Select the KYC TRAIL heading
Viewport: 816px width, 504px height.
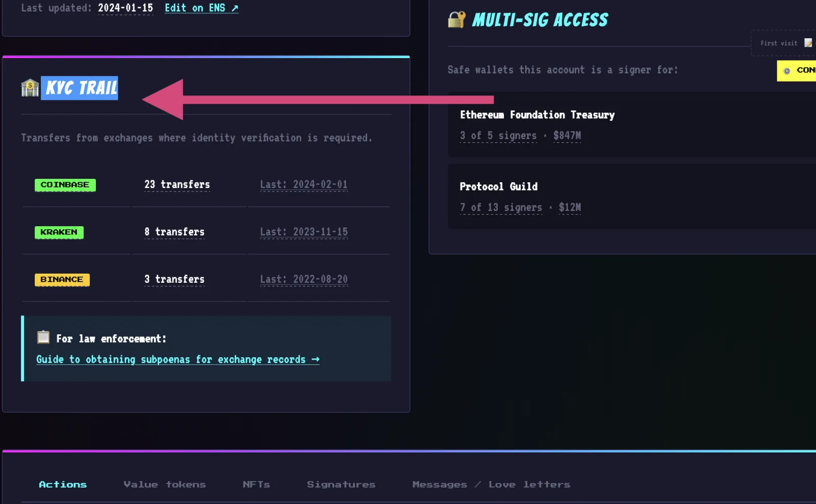point(82,88)
